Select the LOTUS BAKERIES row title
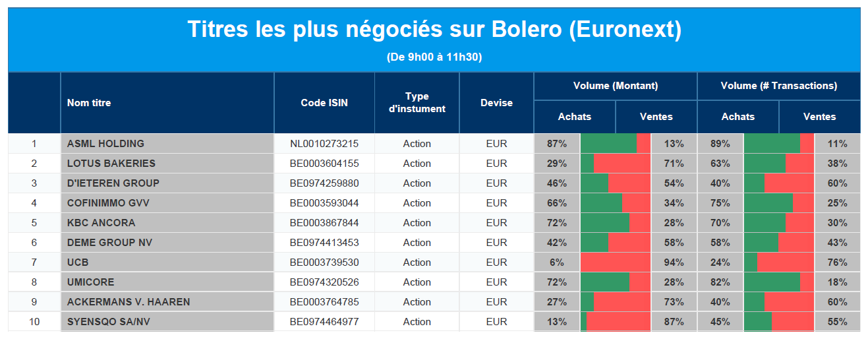Viewport: 868px width, 341px height. (111, 164)
